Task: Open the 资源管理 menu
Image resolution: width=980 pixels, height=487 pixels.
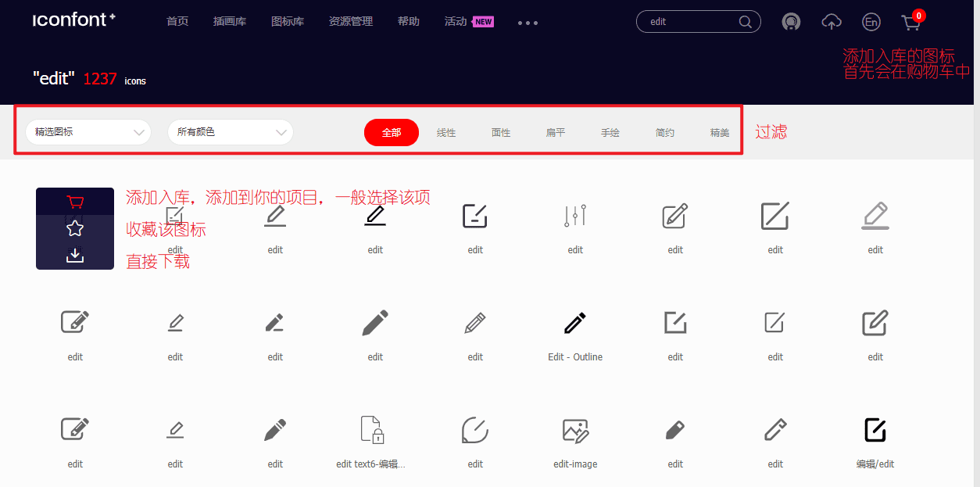Action: (x=351, y=22)
